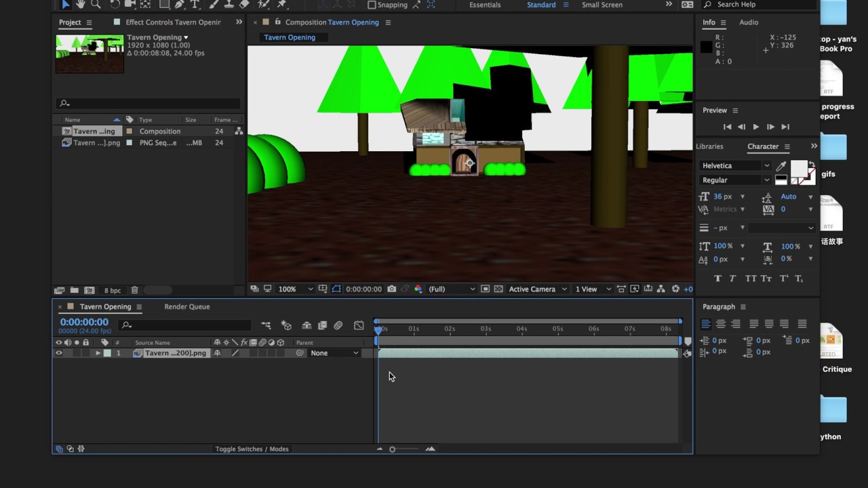
Task: Create a new folder in Project panel
Action: click(x=75, y=290)
